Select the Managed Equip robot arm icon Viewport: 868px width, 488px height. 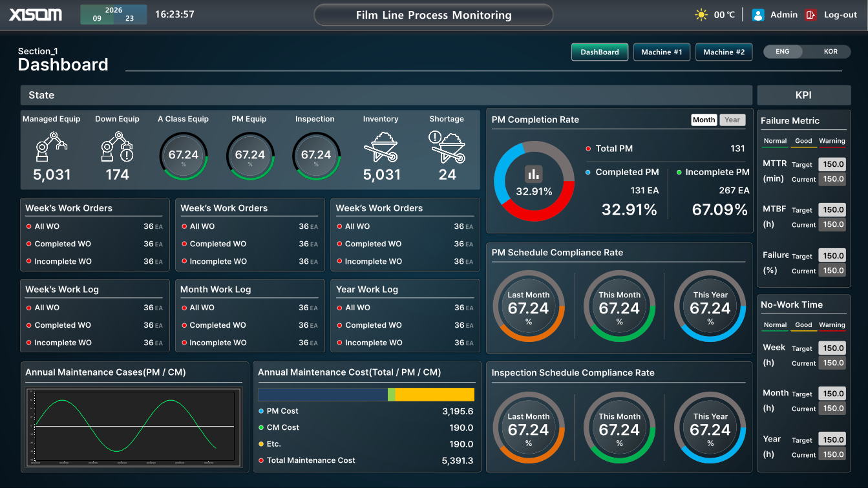(x=52, y=146)
